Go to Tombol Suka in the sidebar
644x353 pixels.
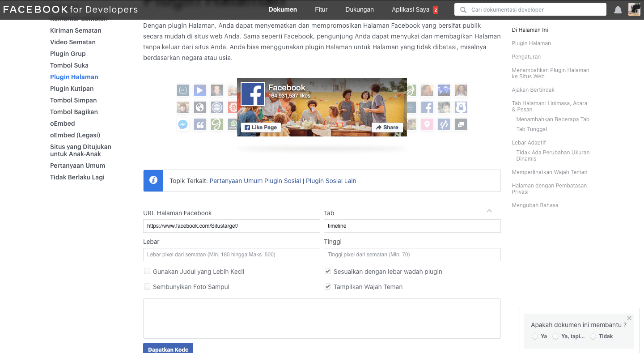click(69, 65)
